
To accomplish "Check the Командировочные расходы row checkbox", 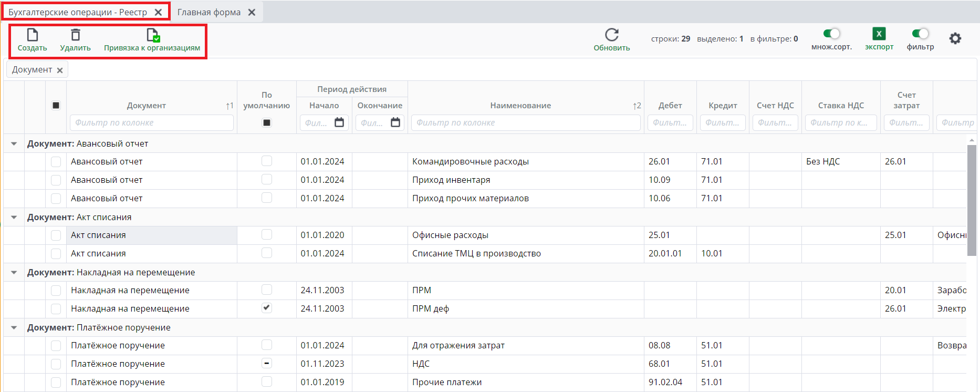I will click(56, 162).
